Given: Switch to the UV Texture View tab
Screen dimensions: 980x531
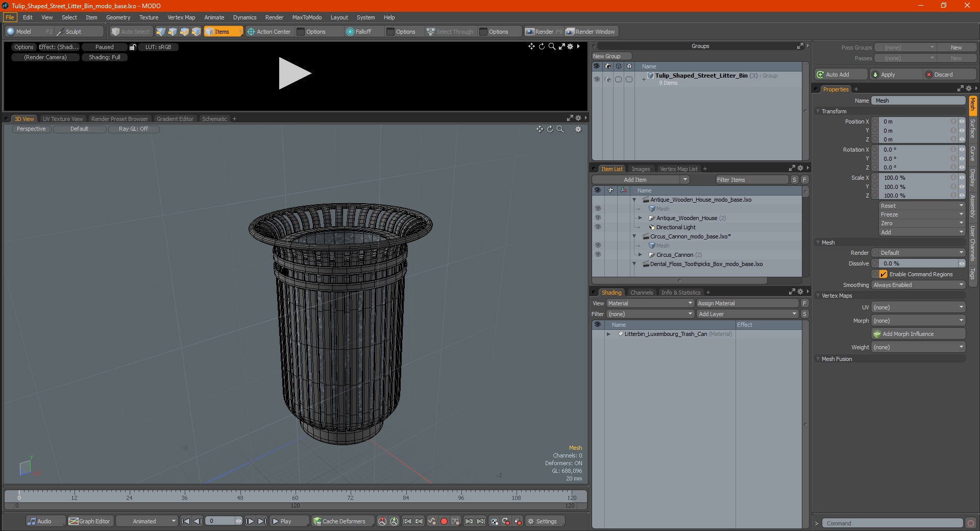Looking at the screenshot, I should click(x=63, y=119).
